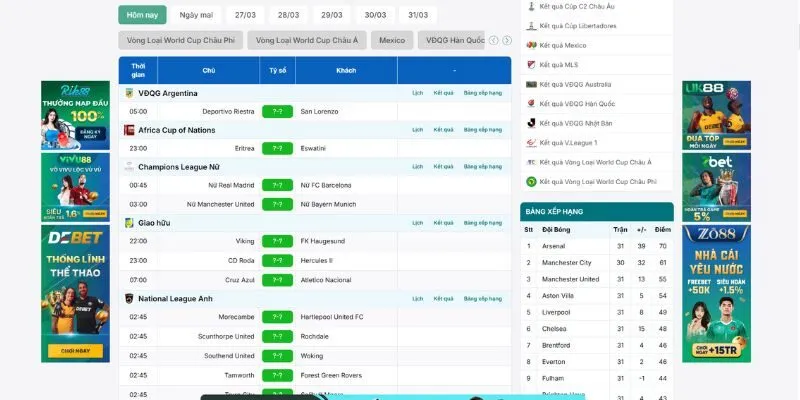Open the Rik88 deposit bonus ad banner
Viewport: 800px width, 400px height.
click(x=76, y=115)
